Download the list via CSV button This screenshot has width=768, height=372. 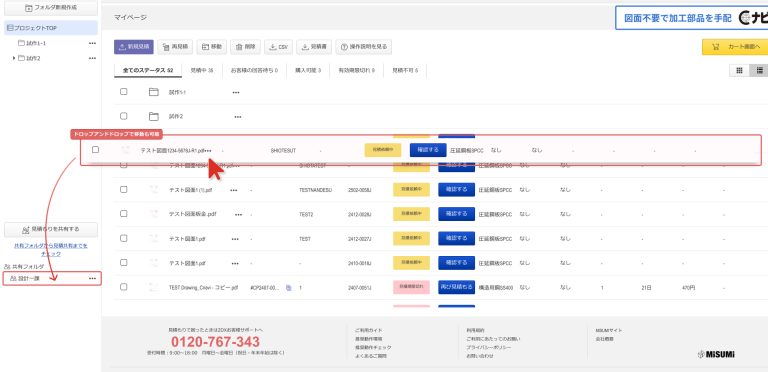[278, 47]
